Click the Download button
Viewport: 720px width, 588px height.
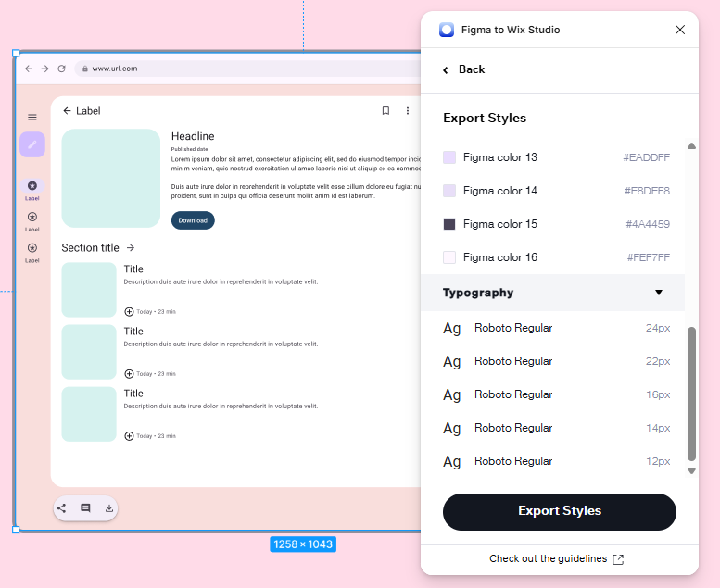[193, 220]
